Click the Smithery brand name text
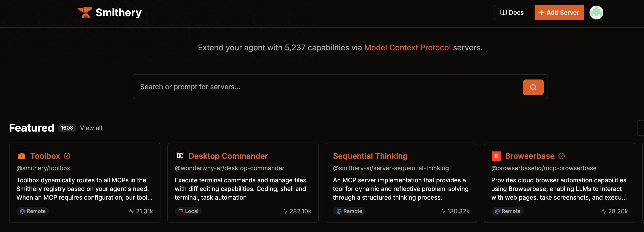Screen dimensions: 644x232 119,13
